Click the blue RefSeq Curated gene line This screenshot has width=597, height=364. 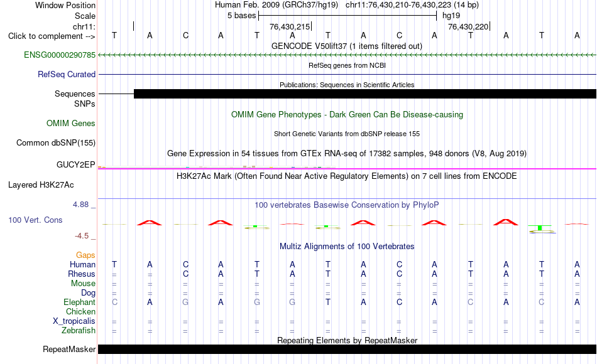(347, 74)
